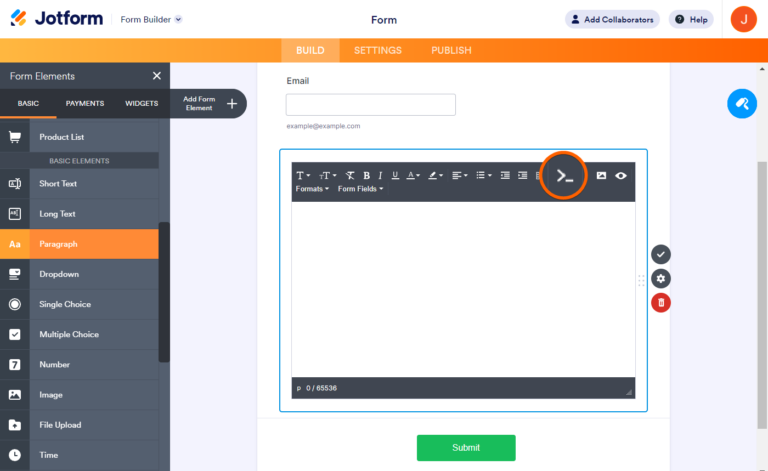
Task: Click the Email input field
Action: (371, 105)
